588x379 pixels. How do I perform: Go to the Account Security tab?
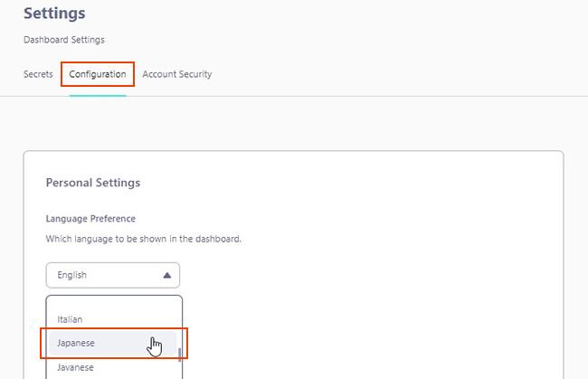pyautogui.click(x=177, y=74)
